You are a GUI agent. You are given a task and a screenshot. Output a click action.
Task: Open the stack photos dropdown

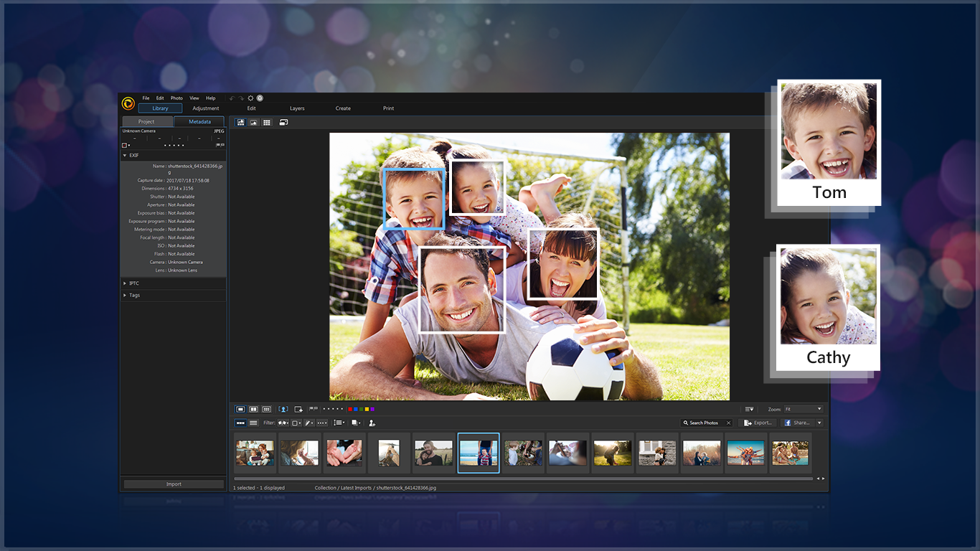pyautogui.click(x=357, y=423)
